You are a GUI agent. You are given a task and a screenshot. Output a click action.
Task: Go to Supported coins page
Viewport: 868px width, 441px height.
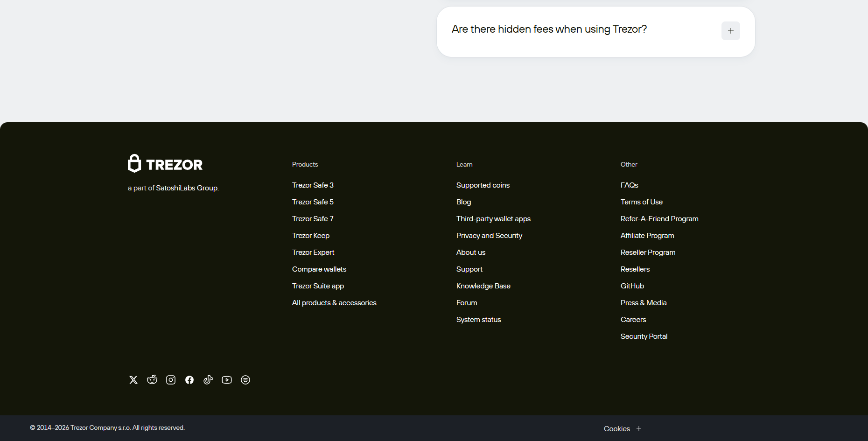(x=483, y=185)
